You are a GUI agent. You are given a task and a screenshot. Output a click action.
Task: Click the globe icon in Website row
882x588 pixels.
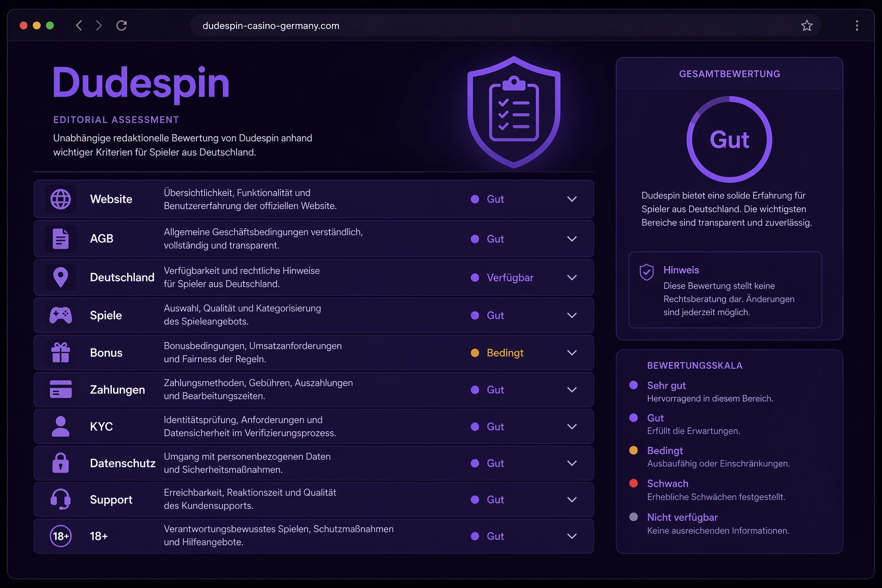pyautogui.click(x=60, y=199)
